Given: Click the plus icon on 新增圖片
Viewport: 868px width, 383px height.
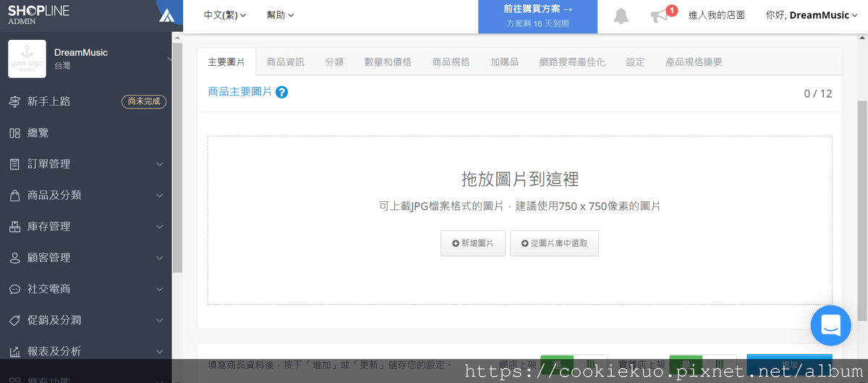Looking at the screenshot, I should pyautogui.click(x=455, y=244).
